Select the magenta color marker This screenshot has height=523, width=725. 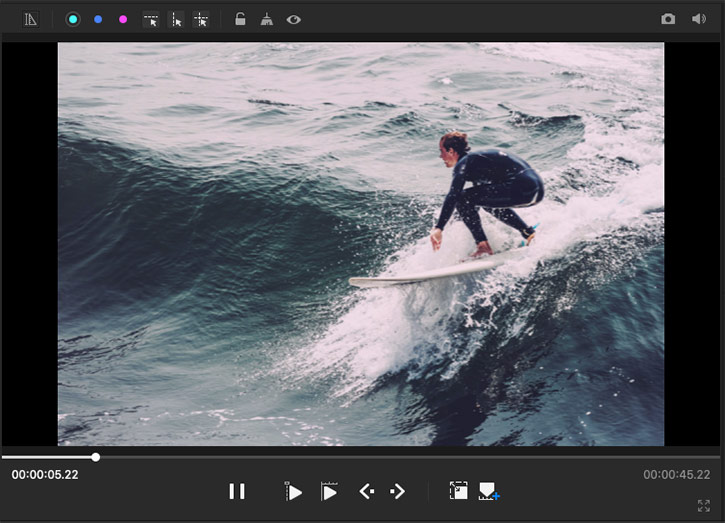point(123,19)
